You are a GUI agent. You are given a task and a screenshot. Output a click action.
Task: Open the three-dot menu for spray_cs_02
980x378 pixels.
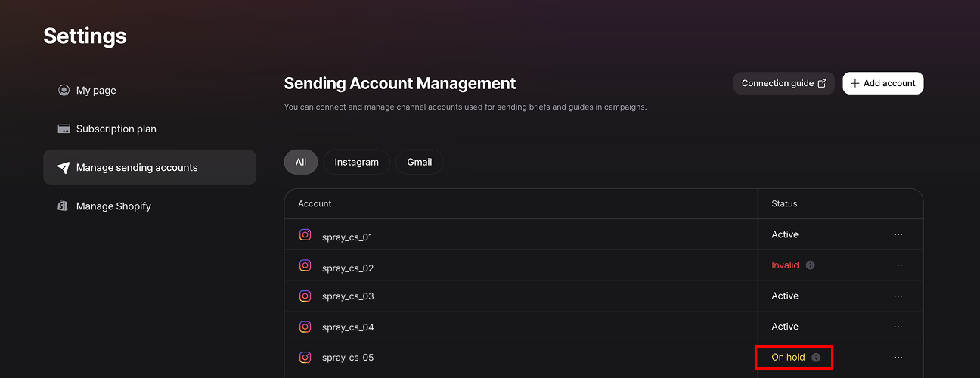point(898,265)
